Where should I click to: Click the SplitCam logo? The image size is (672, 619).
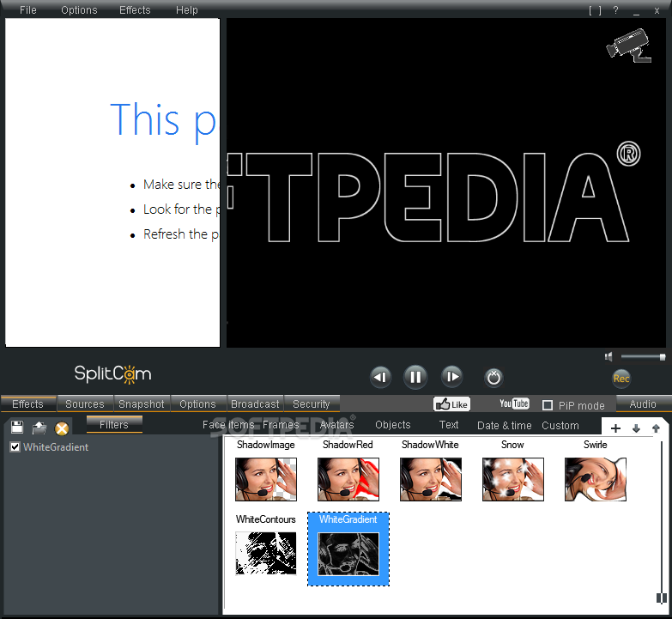coord(112,373)
